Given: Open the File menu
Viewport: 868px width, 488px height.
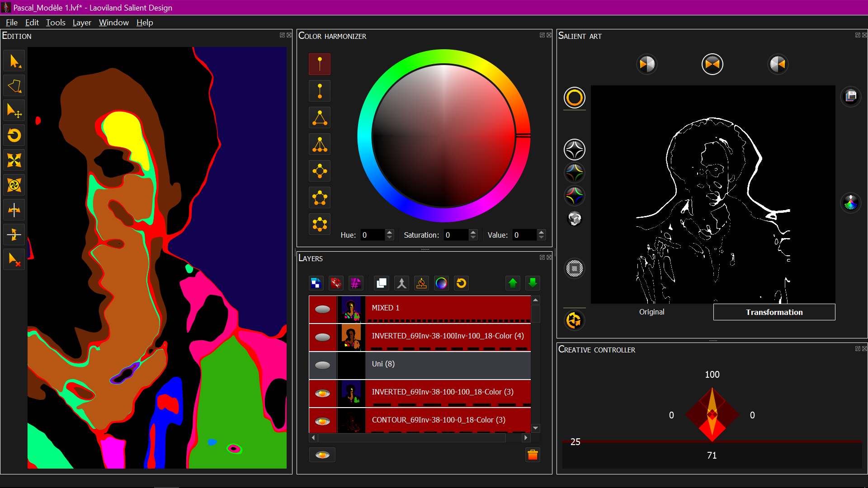Looking at the screenshot, I should 11,22.
